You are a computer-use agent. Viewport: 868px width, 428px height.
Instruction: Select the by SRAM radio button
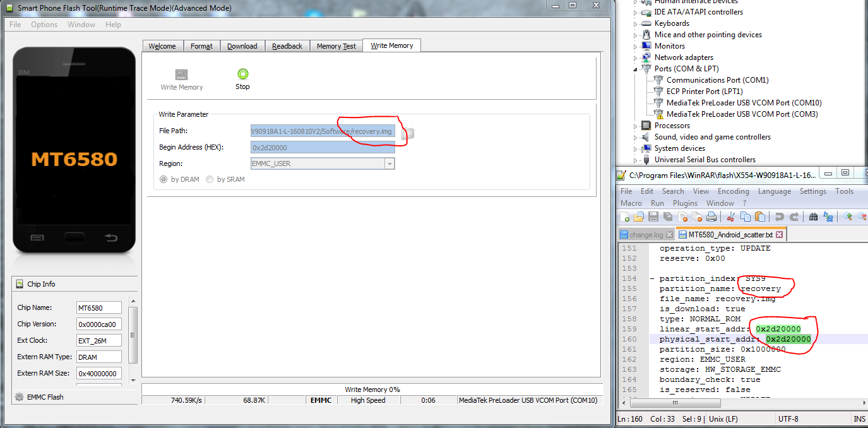[210, 179]
